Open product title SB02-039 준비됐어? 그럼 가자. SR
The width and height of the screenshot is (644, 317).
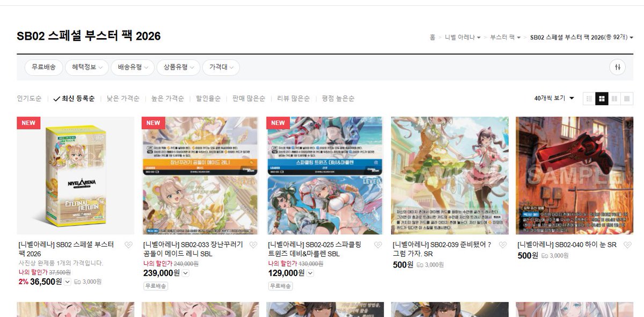tap(442, 249)
